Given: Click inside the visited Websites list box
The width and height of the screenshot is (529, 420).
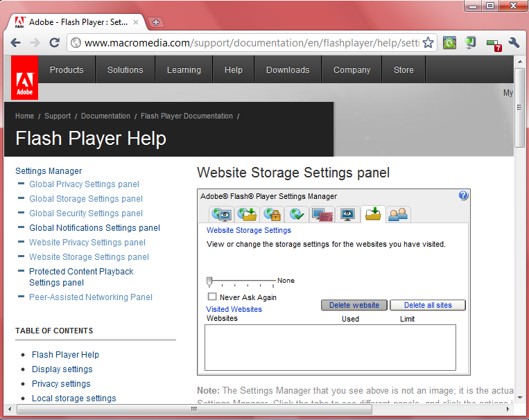Looking at the screenshot, I should pos(330,347).
